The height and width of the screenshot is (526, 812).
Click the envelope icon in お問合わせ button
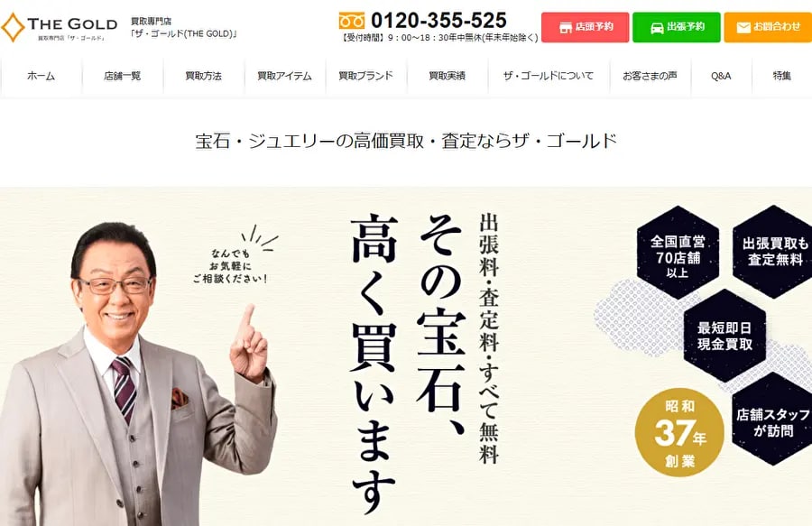coord(743,27)
